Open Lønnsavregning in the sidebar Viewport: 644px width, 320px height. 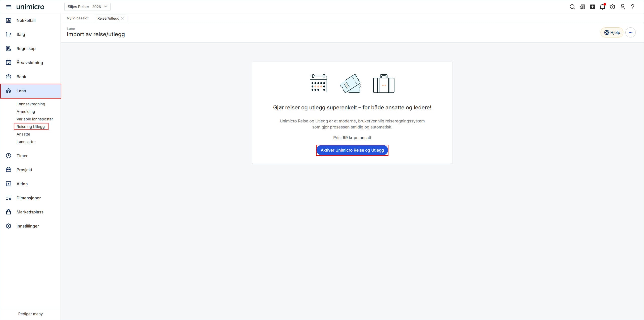click(x=31, y=104)
